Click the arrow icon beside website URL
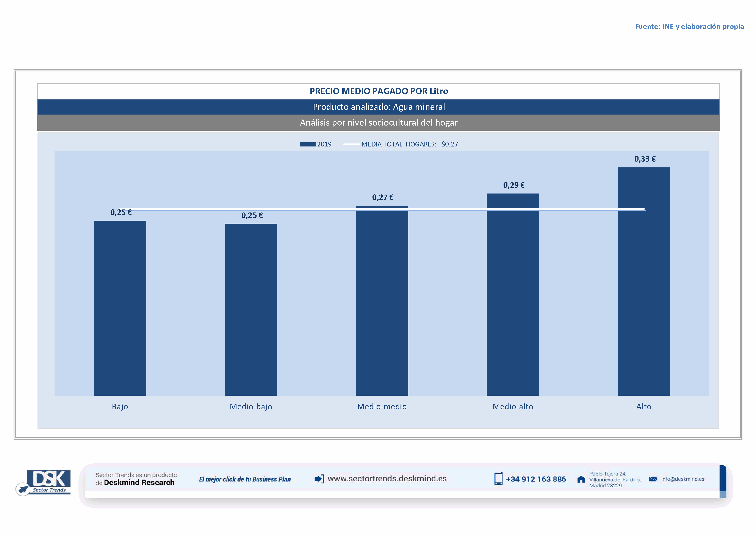The image size is (756, 535). (x=319, y=479)
